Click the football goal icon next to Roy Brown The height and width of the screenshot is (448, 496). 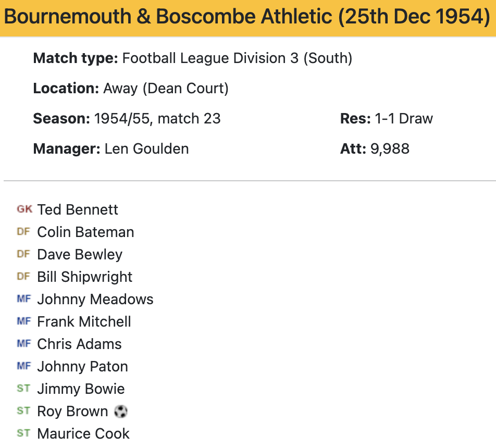pos(120,412)
